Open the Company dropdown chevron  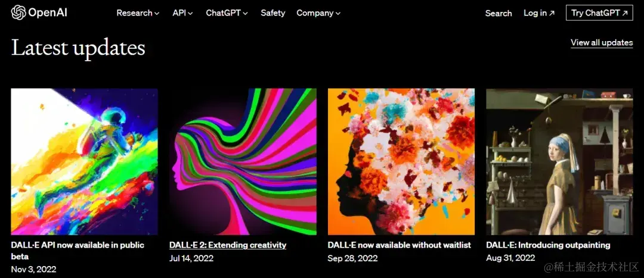[x=338, y=14]
